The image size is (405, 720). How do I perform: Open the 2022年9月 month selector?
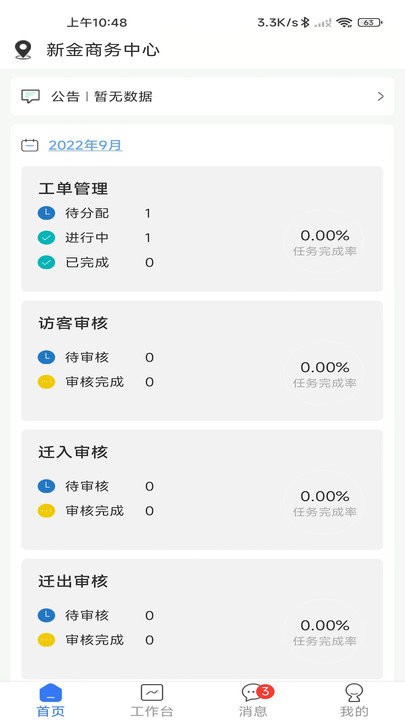[x=85, y=146]
